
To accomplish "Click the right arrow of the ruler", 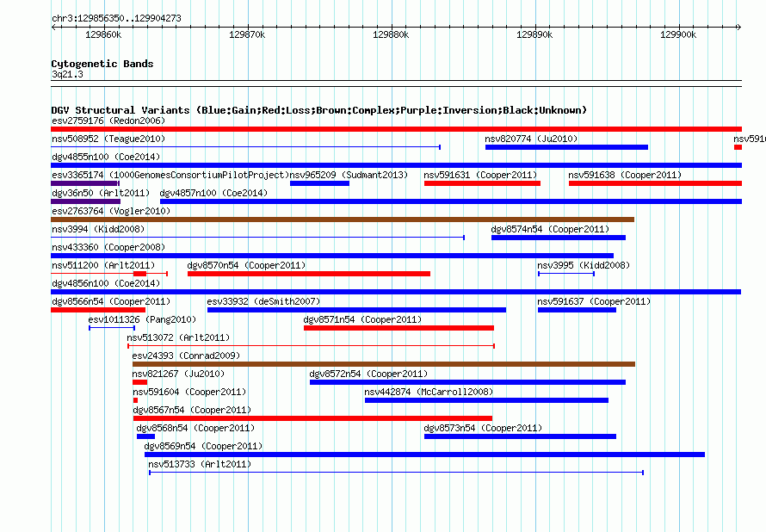I will [739, 28].
